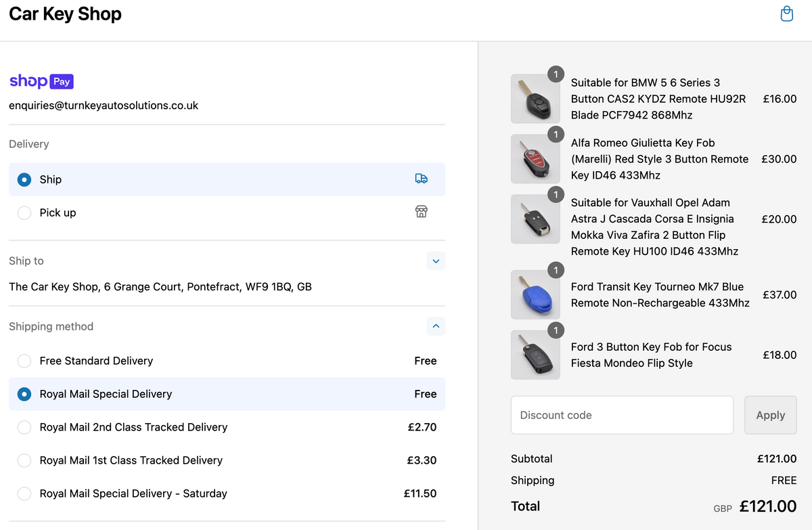
Task: Collapse the Shipping method section chevron
Action: 436,326
